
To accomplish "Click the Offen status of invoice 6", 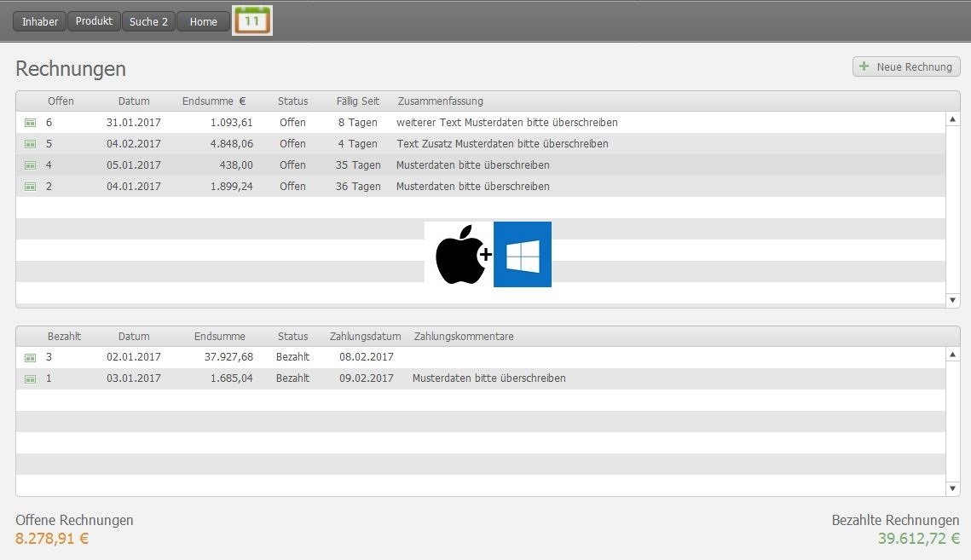I will click(x=292, y=123).
